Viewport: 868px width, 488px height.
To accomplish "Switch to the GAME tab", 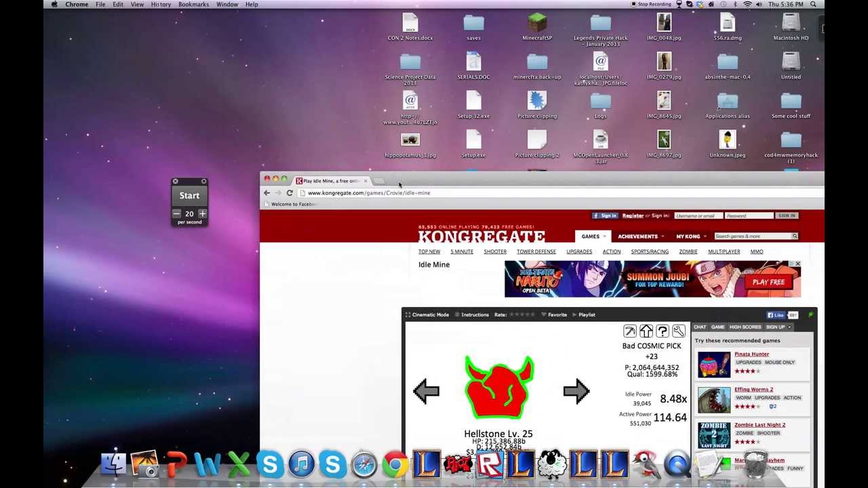I will [x=717, y=327].
